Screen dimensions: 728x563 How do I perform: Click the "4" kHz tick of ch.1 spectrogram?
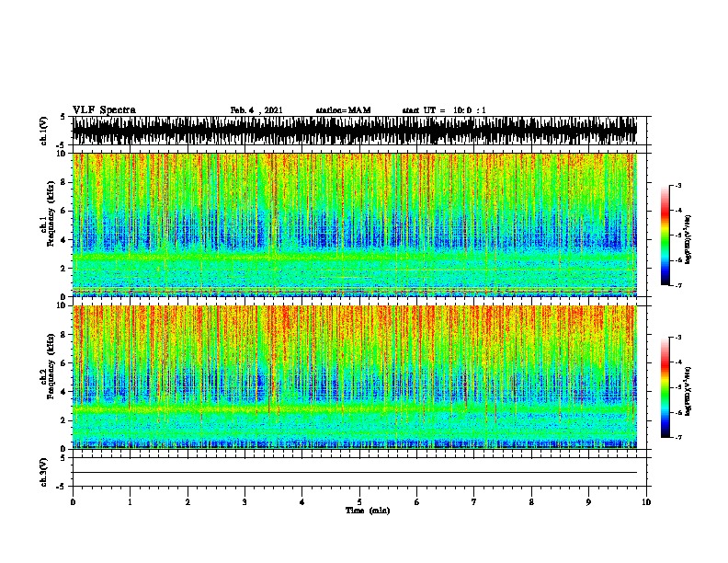tap(64, 240)
